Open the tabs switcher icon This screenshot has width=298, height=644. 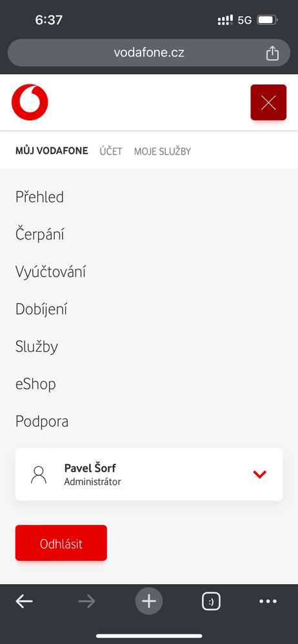(x=211, y=601)
